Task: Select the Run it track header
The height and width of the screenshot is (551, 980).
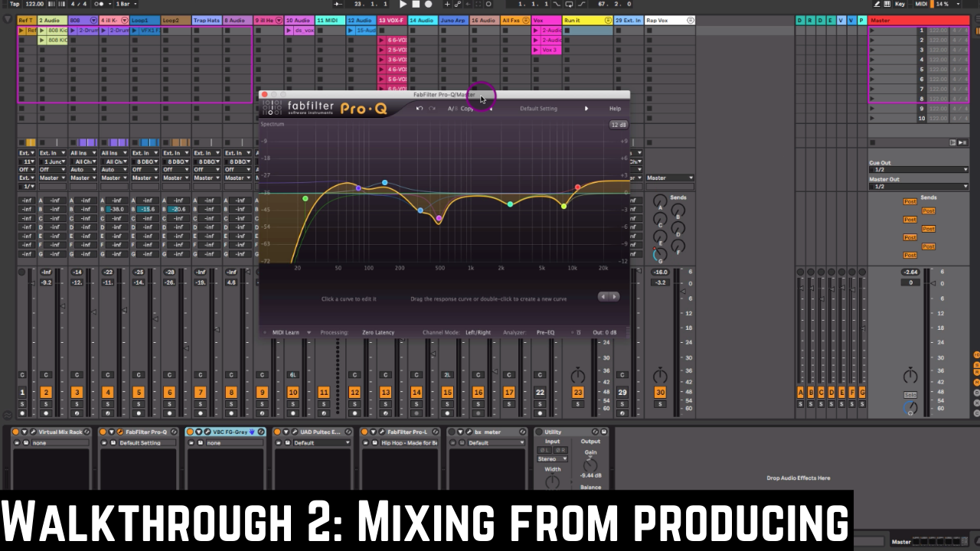Action: pos(587,21)
